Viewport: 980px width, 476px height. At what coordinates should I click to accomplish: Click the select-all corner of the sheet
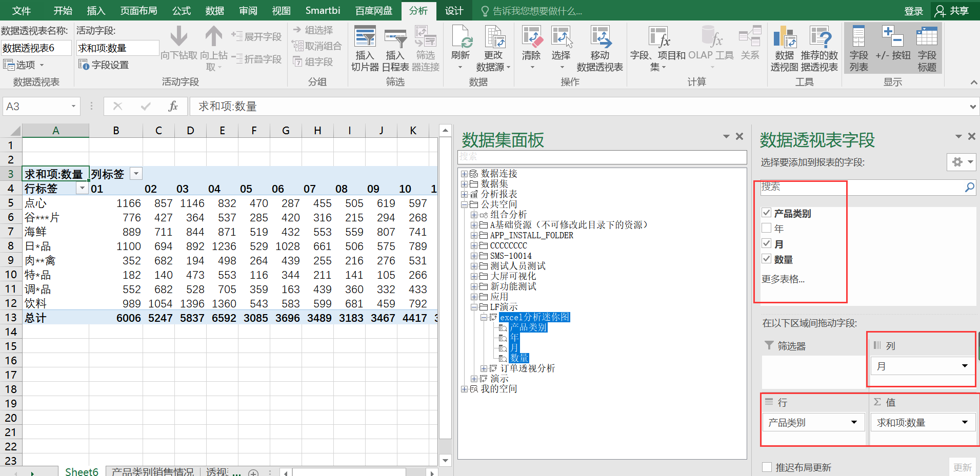click(x=11, y=131)
